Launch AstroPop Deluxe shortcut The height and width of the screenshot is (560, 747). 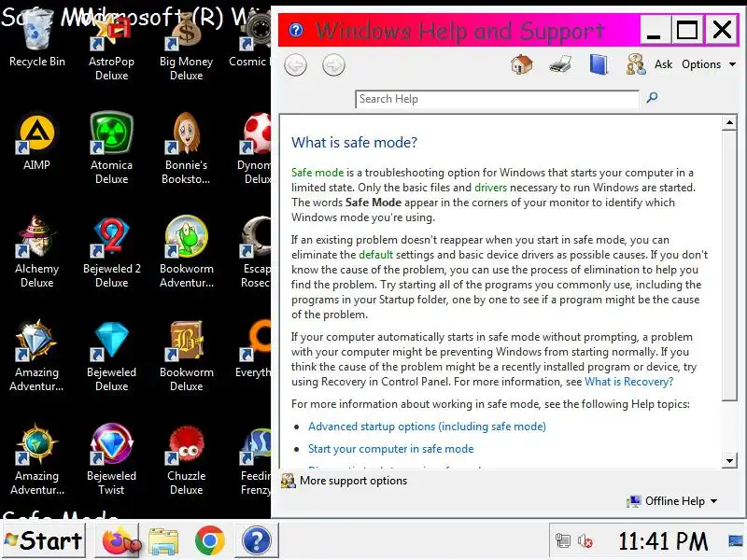pos(111,45)
